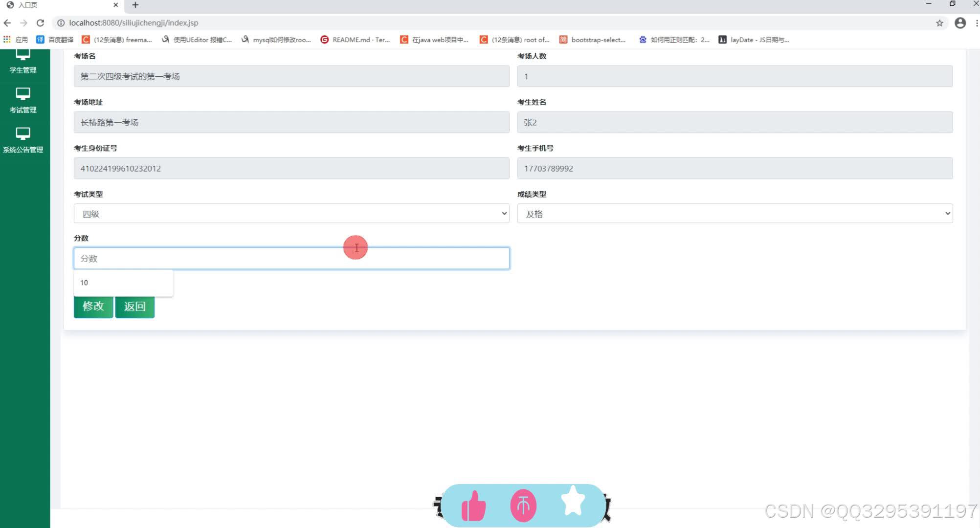Click the thumbs-up like icon
Viewport: 980px width, 528px height.
click(473, 506)
